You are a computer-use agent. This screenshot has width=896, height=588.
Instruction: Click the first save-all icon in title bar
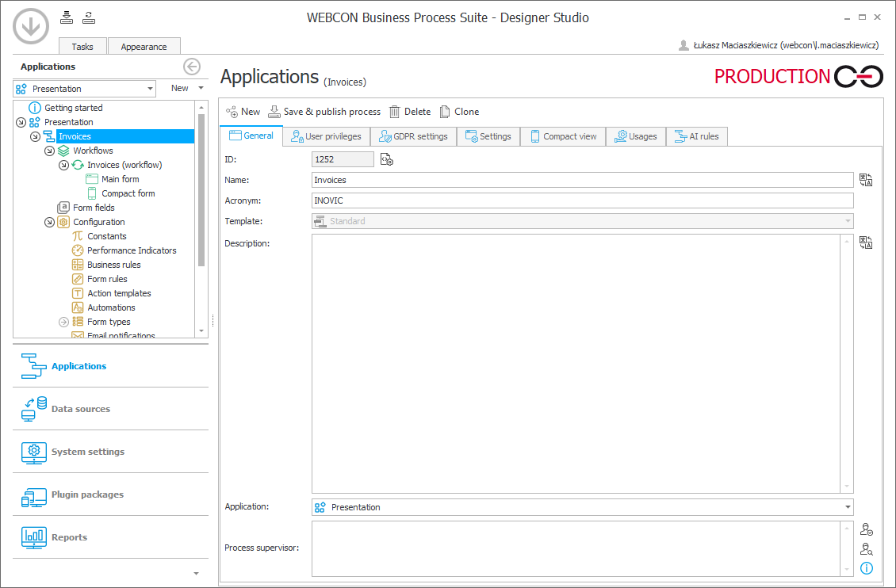click(x=67, y=17)
